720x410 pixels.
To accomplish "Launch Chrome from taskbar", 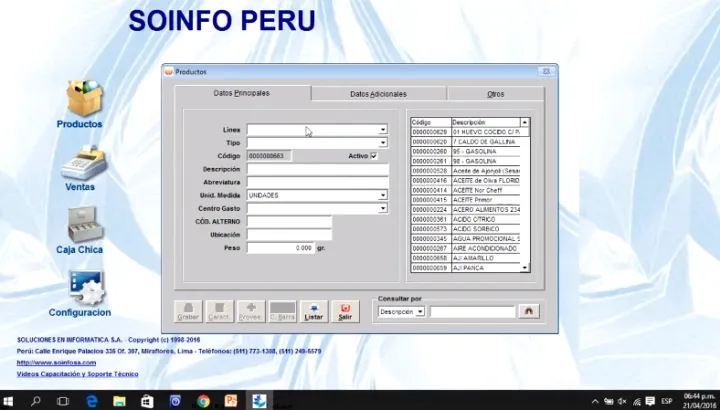I will 203,401.
